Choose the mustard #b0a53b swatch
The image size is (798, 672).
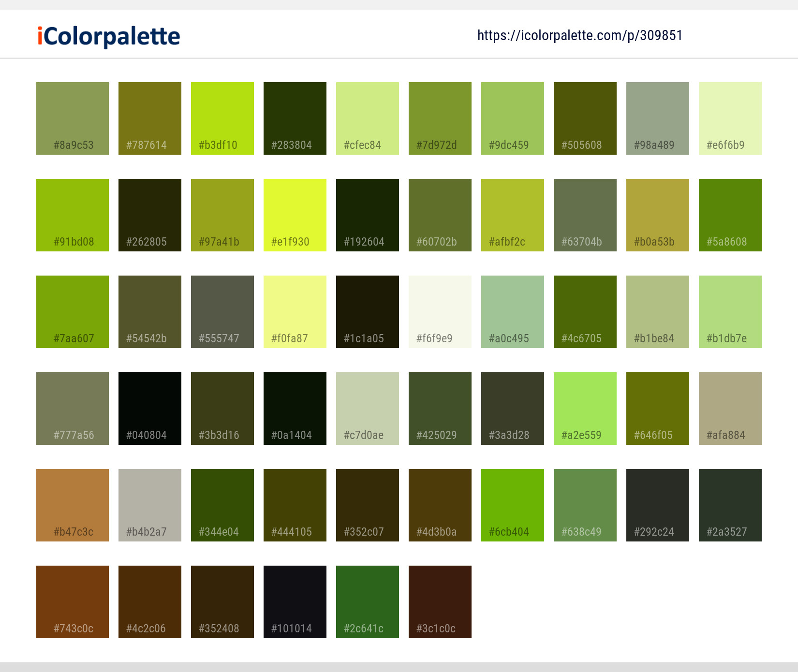point(658,215)
